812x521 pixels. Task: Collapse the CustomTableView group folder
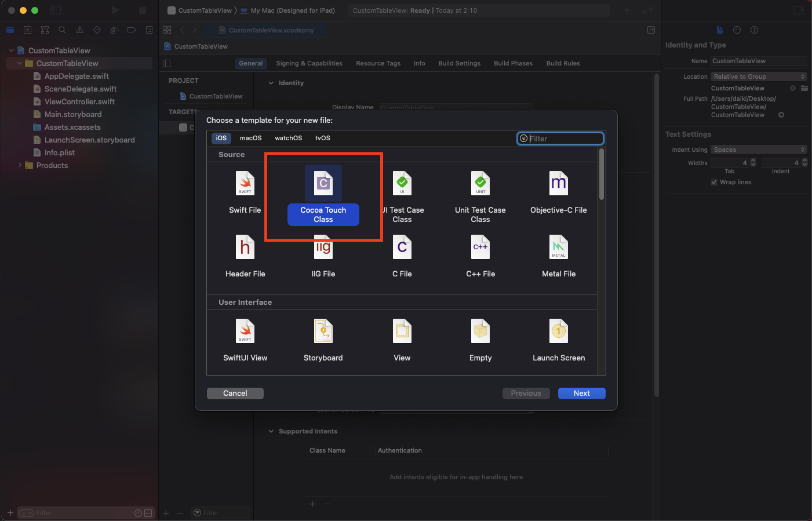click(x=20, y=63)
